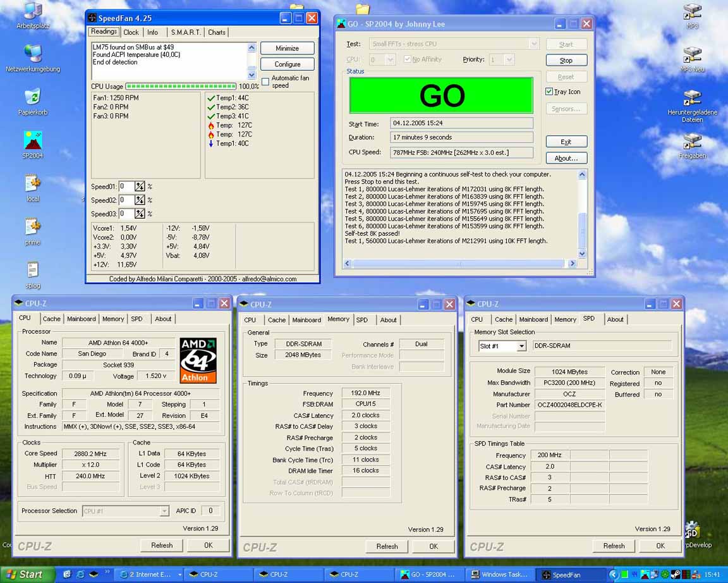The width and height of the screenshot is (728, 583).
Task: Open About tab in right CPU-Z window
Action: 615,319
